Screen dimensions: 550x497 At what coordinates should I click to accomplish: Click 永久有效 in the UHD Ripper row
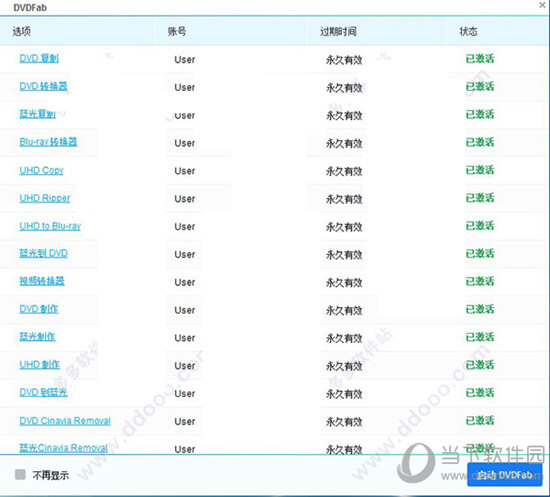(x=344, y=199)
